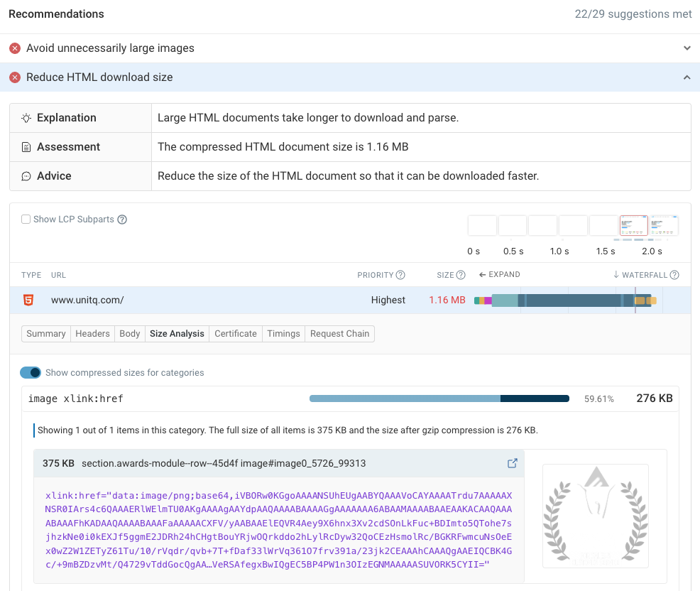Open the image element via the external link icon

(x=512, y=462)
